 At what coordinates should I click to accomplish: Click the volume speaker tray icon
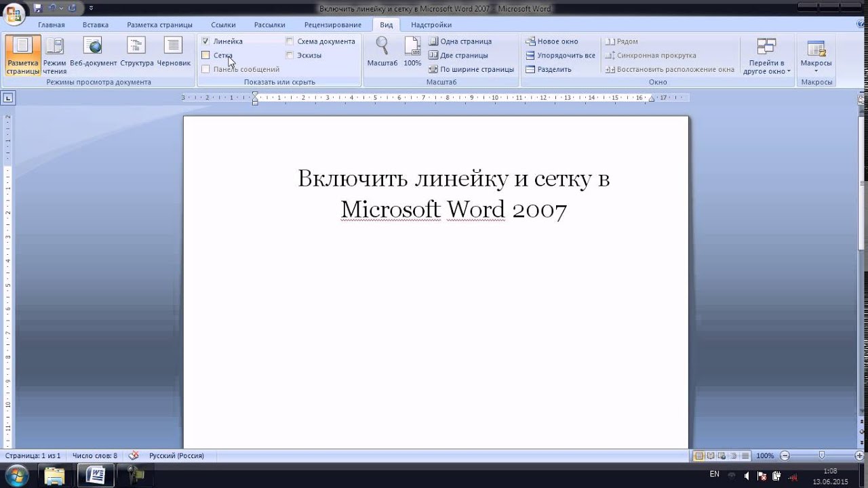[746, 476]
